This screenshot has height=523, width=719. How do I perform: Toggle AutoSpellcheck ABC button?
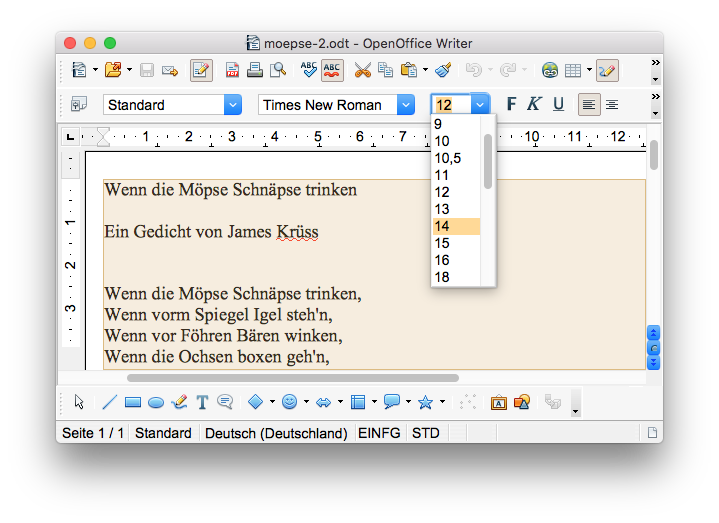332,71
